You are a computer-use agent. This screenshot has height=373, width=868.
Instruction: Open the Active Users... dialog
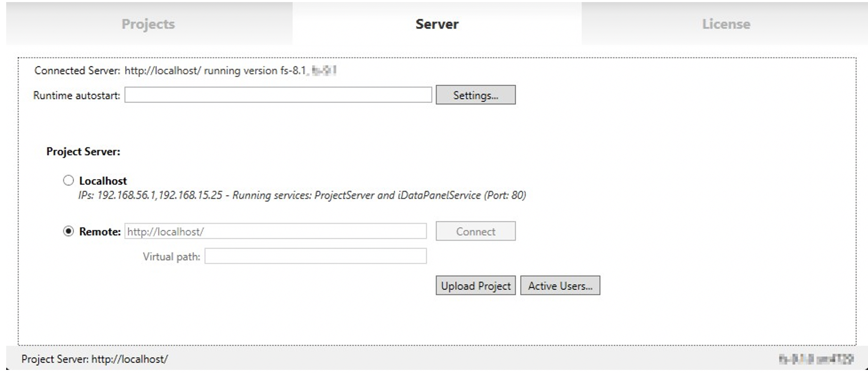coord(560,286)
